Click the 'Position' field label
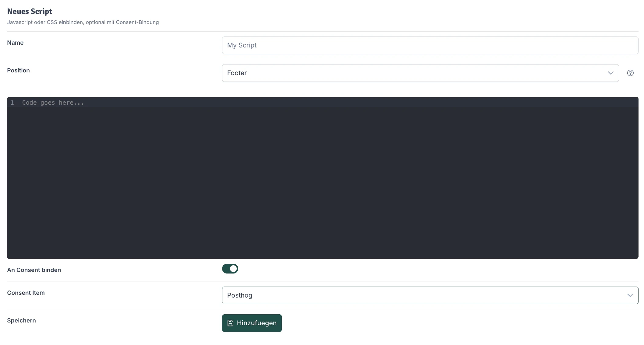 pos(18,70)
